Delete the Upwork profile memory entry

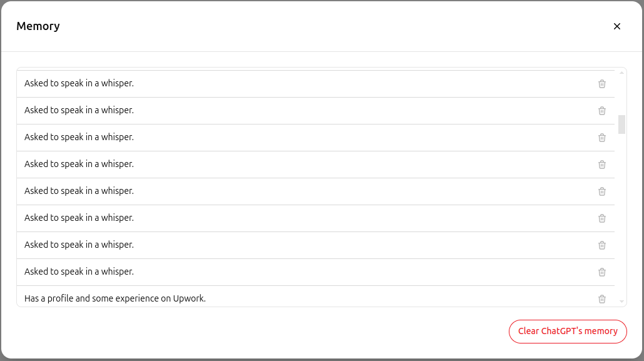tap(601, 298)
